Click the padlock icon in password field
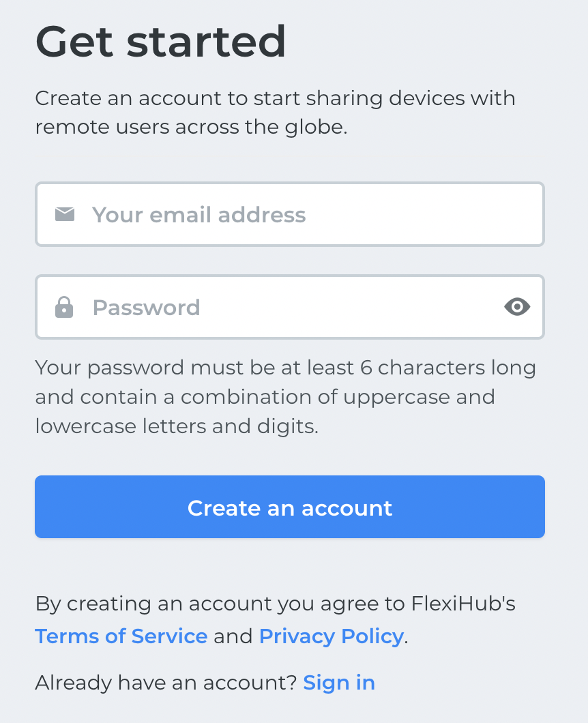Image resolution: width=588 pixels, height=723 pixels. click(64, 307)
